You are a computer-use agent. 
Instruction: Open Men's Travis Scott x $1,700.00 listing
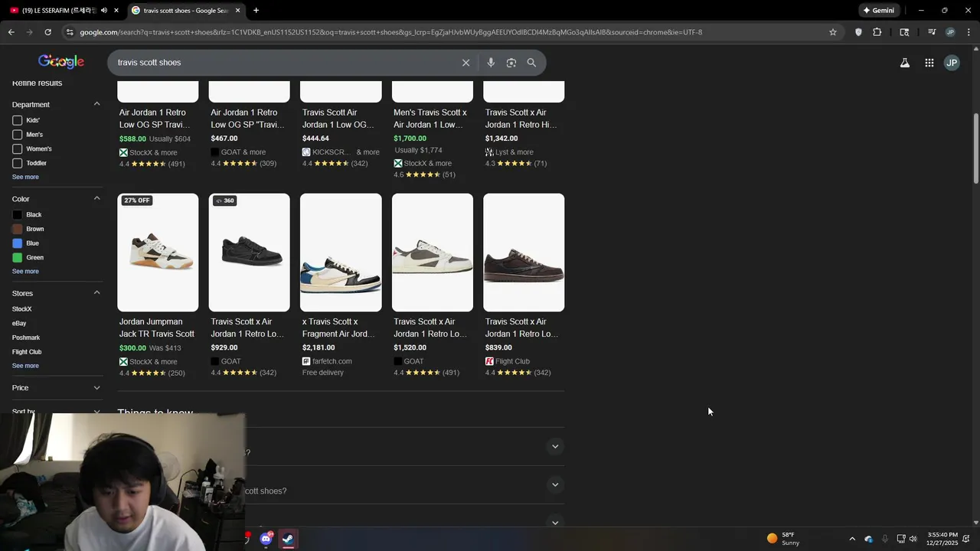pos(430,119)
